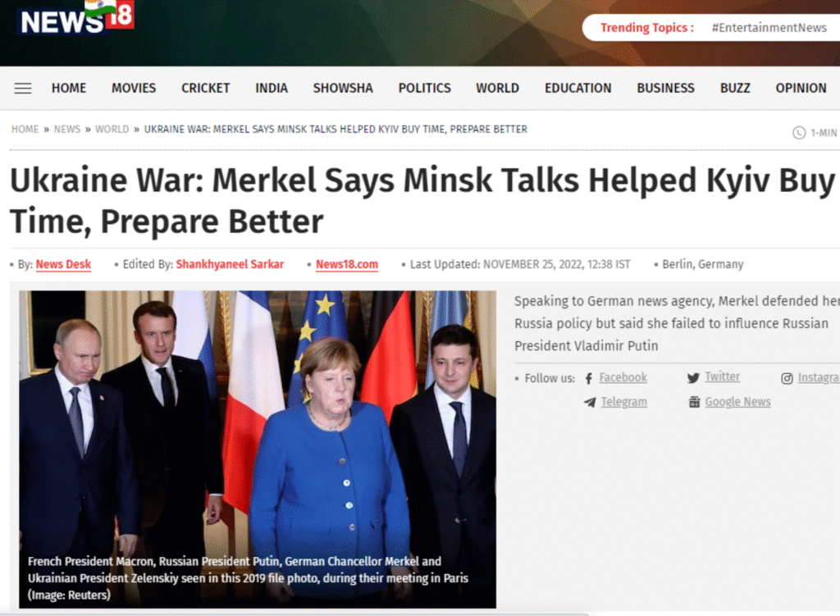Click the News Desk author link
The width and height of the screenshot is (840, 616).
click(x=63, y=265)
